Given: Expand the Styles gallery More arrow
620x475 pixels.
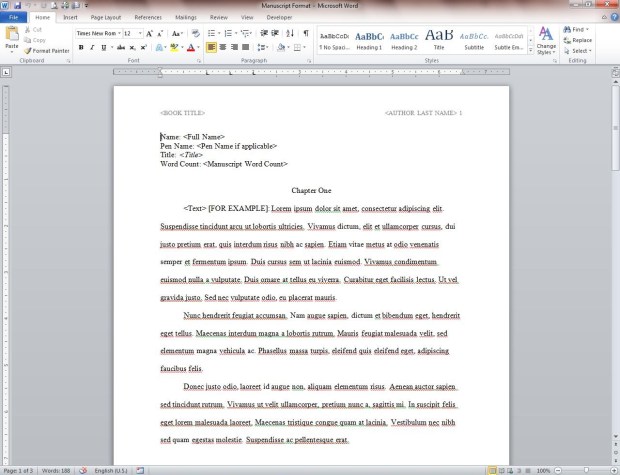Looking at the screenshot, I should pos(530,50).
